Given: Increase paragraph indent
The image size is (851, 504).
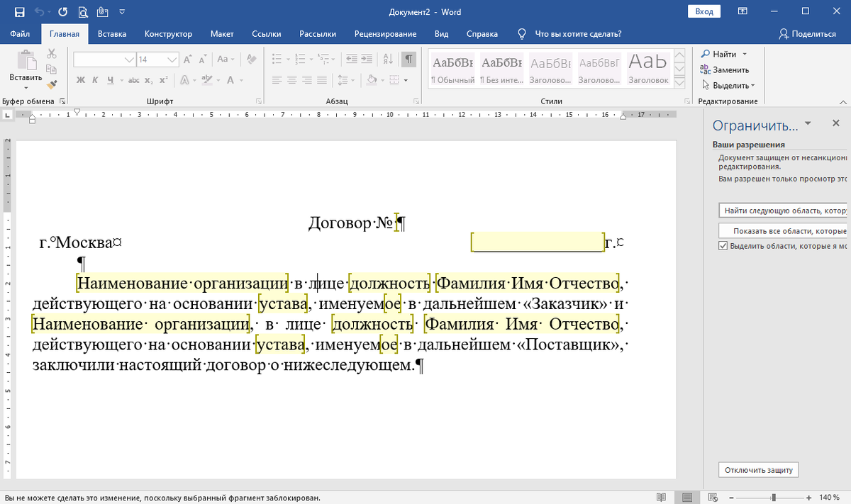Looking at the screenshot, I should (x=367, y=60).
